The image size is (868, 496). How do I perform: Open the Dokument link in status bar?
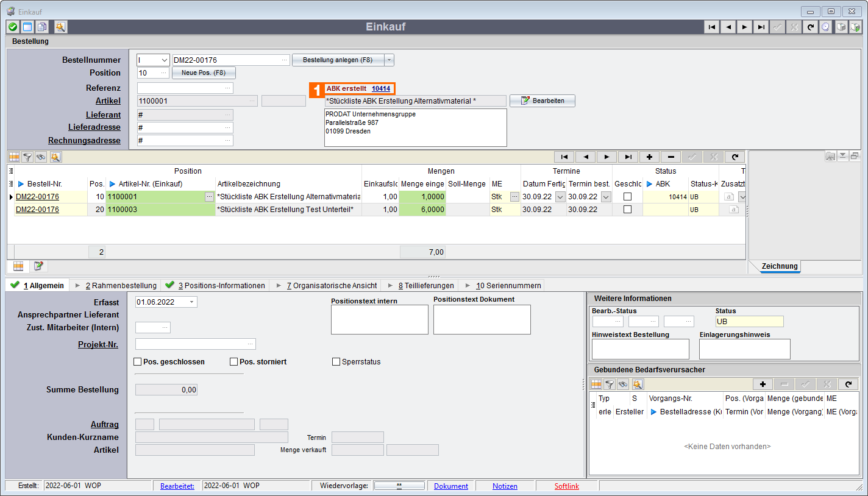click(451, 486)
